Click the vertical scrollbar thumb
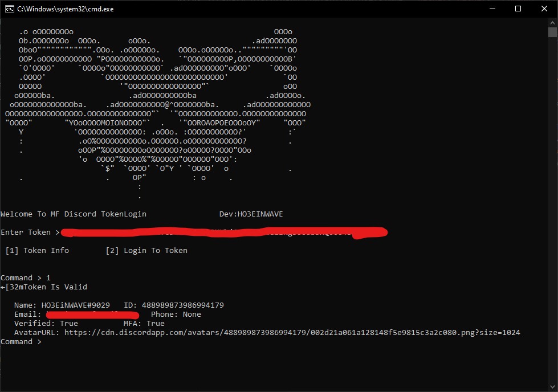The width and height of the screenshot is (558, 392). click(552, 32)
